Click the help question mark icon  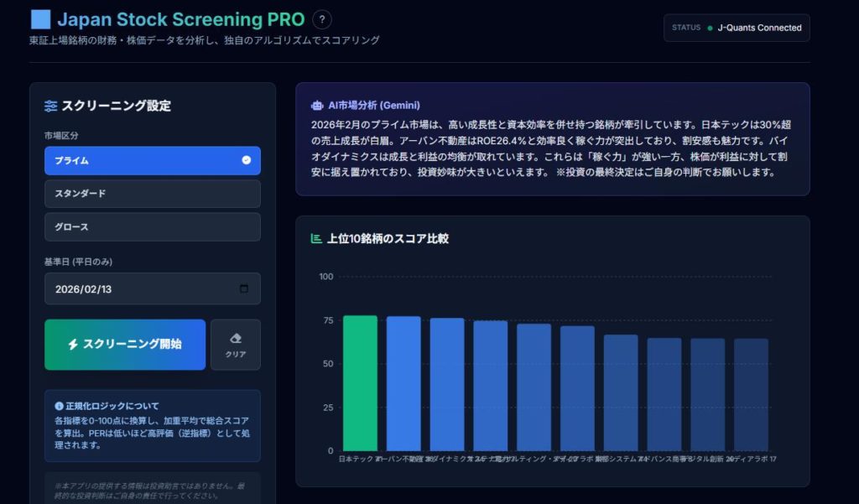coord(321,20)
